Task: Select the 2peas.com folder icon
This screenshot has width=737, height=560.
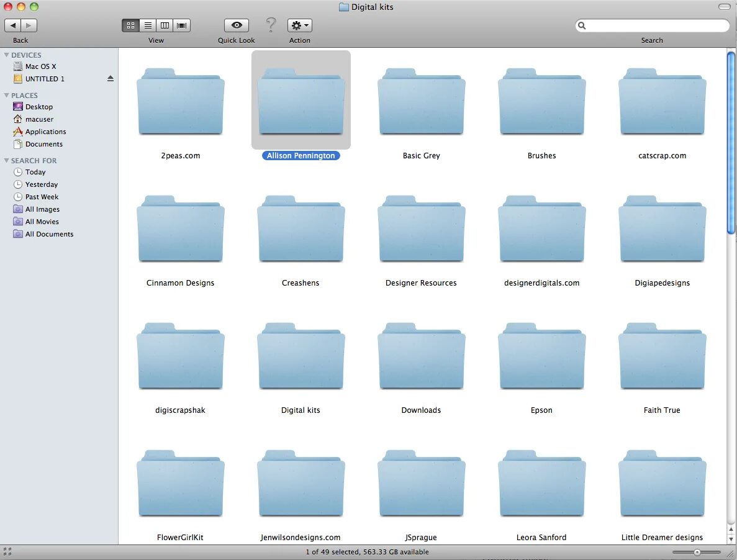Action: pos(181,101)
